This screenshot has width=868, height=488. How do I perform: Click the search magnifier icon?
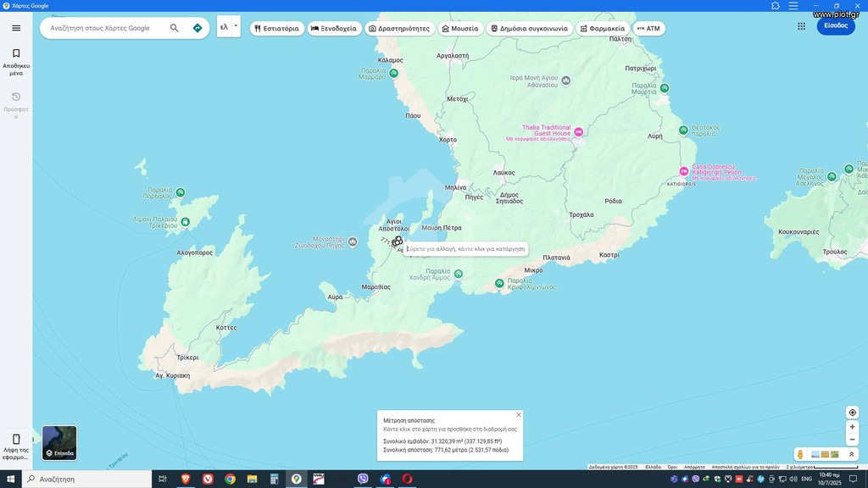[x=175, y=28]
